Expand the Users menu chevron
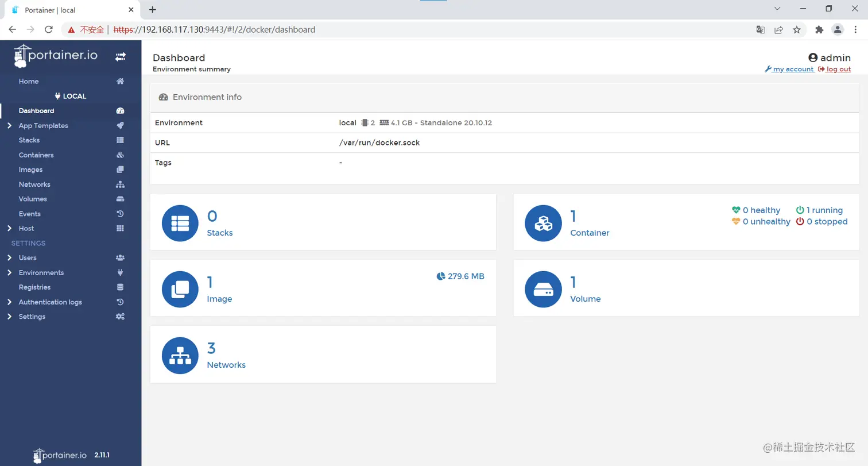 (9, 258)
